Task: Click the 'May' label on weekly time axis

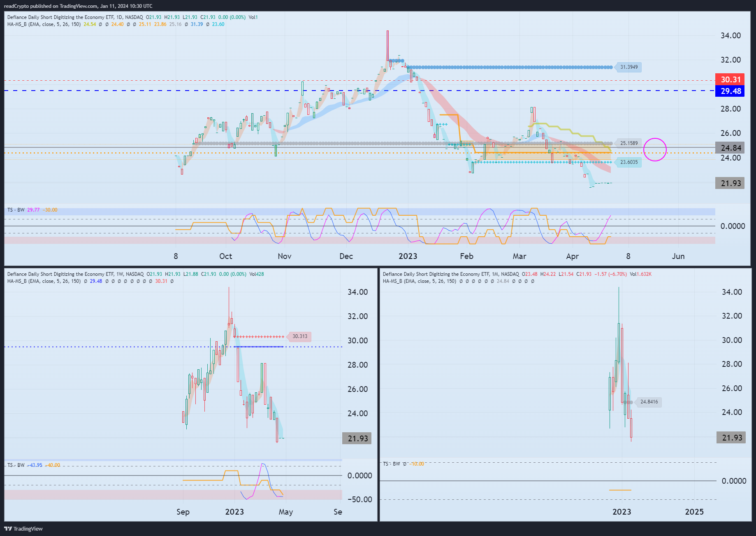Action: [286, 512]
